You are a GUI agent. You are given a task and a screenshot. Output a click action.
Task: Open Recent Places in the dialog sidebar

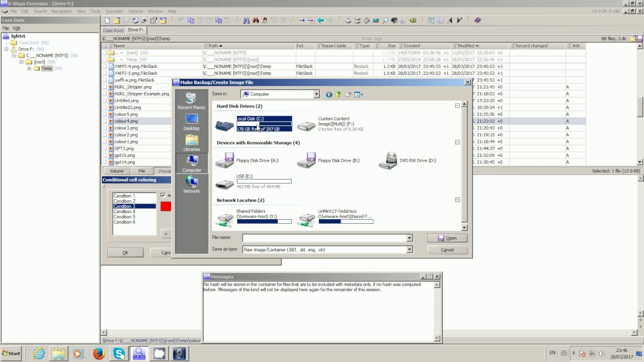coord(191,101)
